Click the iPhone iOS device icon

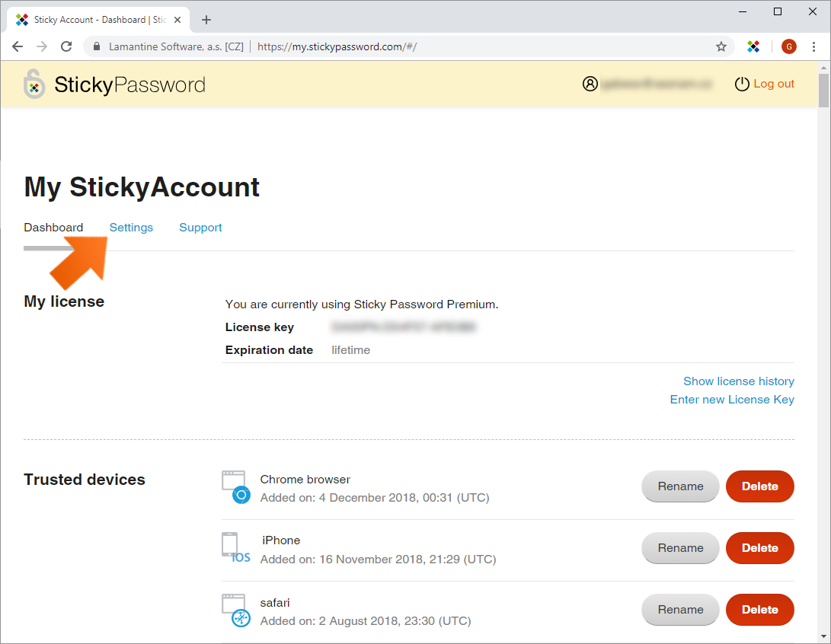tap(236, 548)
